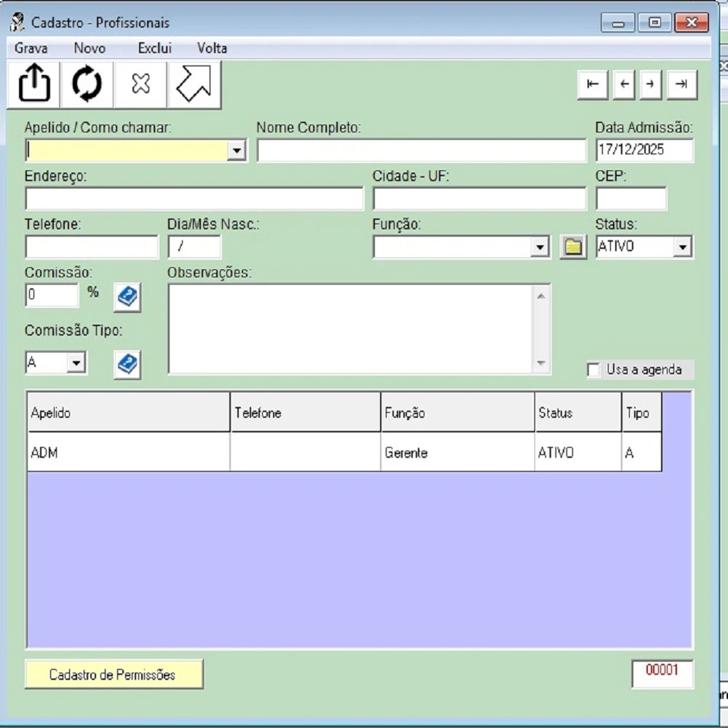Viewport: 728px width, 728px height.
Task: Click the Grava save icon in toolbar
Action: coord(33,84)
